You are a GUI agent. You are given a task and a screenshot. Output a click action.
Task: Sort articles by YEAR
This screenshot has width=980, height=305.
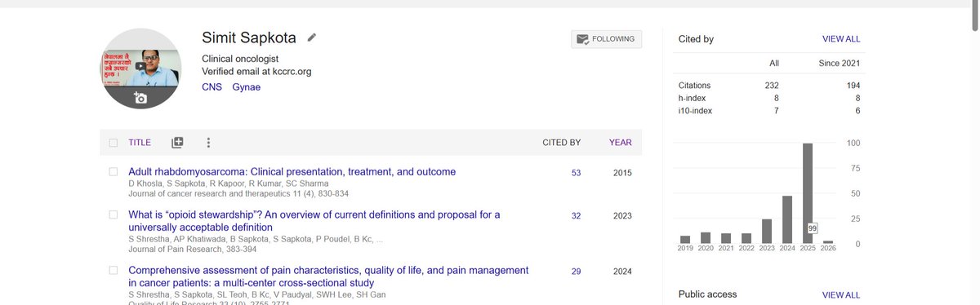[620, 142]
